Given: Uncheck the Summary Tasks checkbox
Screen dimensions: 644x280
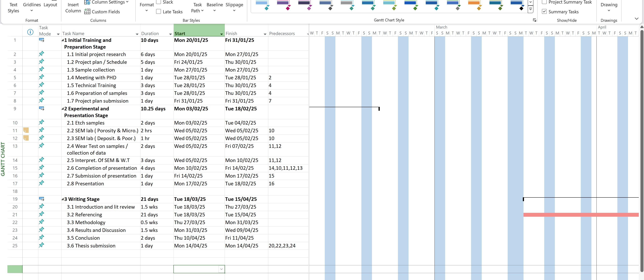Looking at the screenshot, I should point(544,11).
